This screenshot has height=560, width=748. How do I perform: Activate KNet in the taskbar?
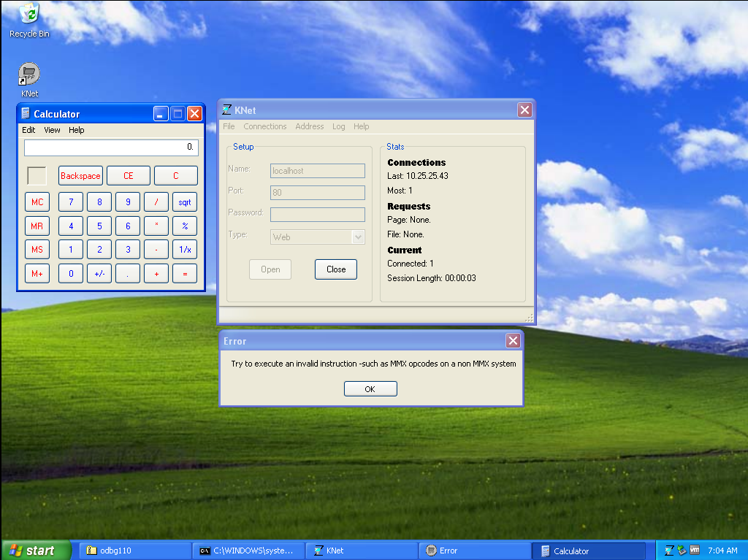(361, 551)
